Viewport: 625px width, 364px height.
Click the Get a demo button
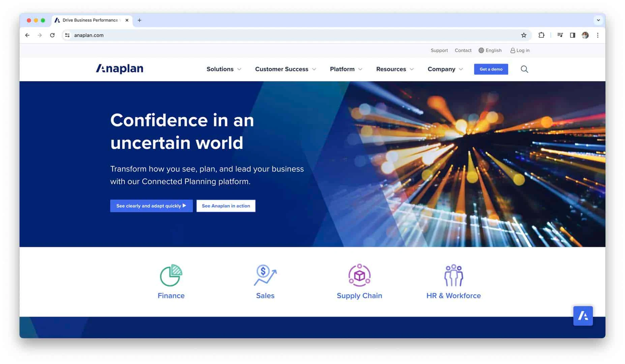491,69
